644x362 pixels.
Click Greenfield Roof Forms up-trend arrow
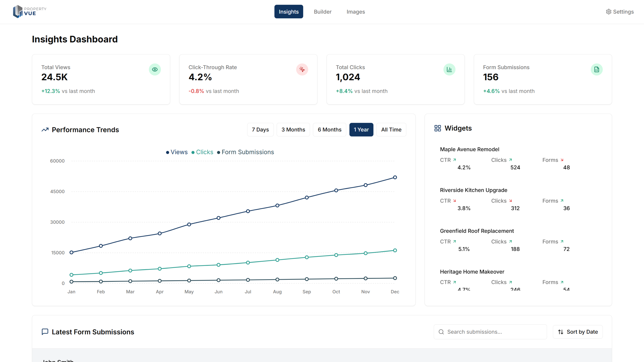point(562,241)
